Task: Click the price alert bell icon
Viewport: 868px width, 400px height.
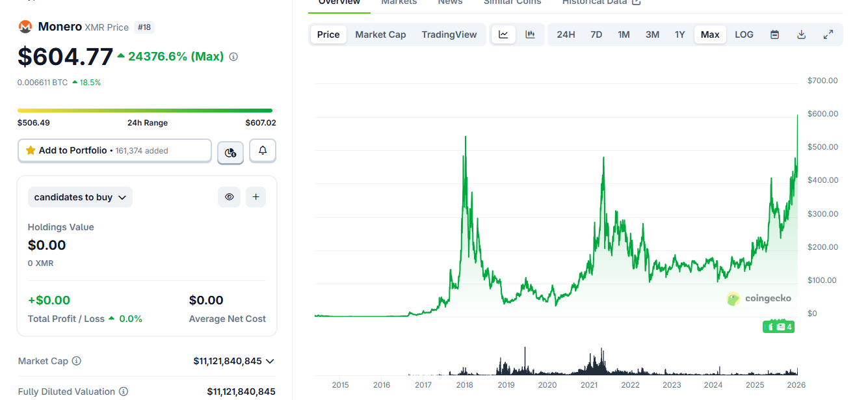Action: click(x=263, y=150)
